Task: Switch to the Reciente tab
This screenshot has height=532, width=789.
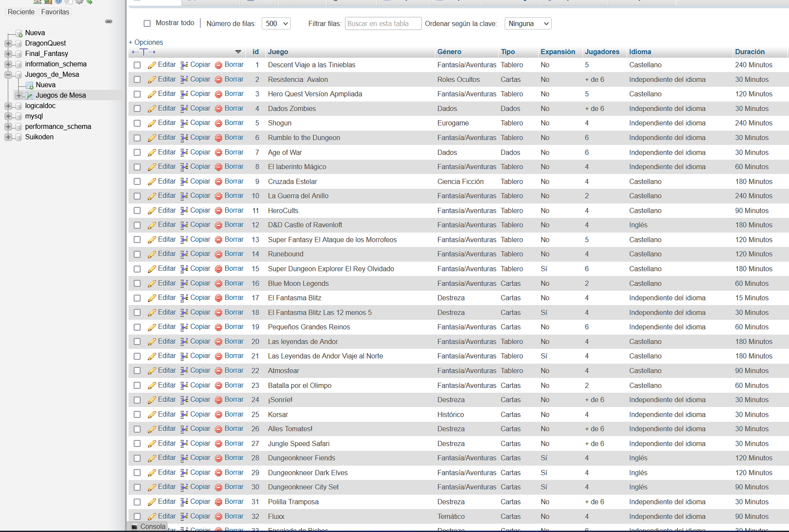Action: pos(21,12)
